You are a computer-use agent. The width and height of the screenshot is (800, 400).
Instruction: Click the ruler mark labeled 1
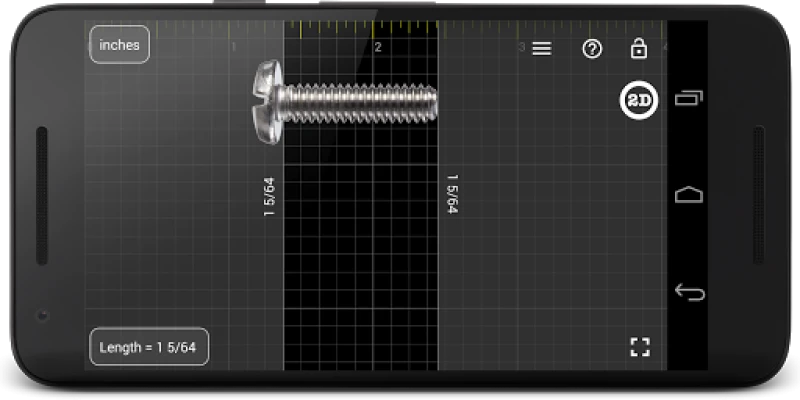(x=234, y=47)
